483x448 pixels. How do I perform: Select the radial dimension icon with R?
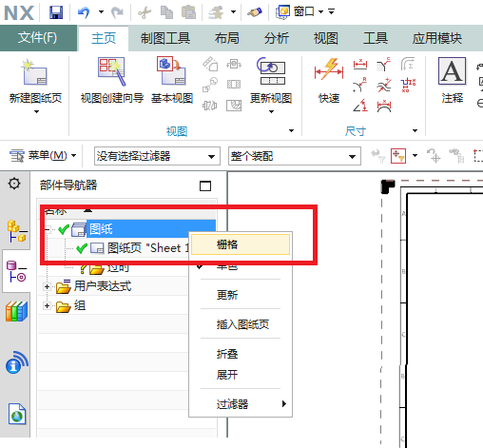tap(360, 85)
